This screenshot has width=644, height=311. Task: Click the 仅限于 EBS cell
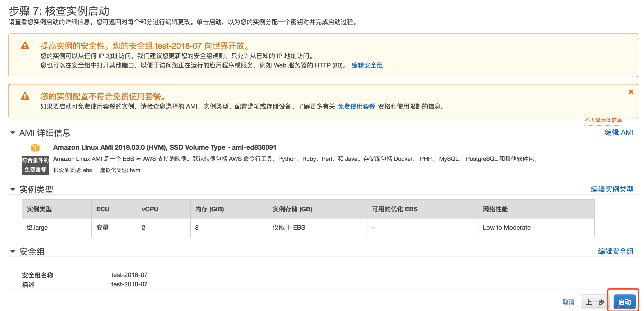(317, 227)
